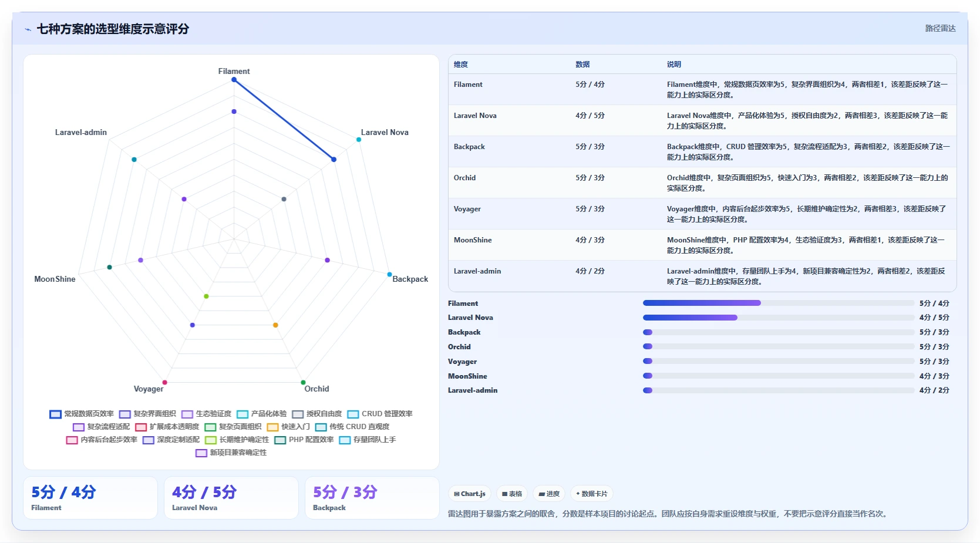Image resolution: width=980 pixels, height=543 pixels.
Task: Click the sparkle icon in 数据卡片 tag
Action: [x=578, y=494]
